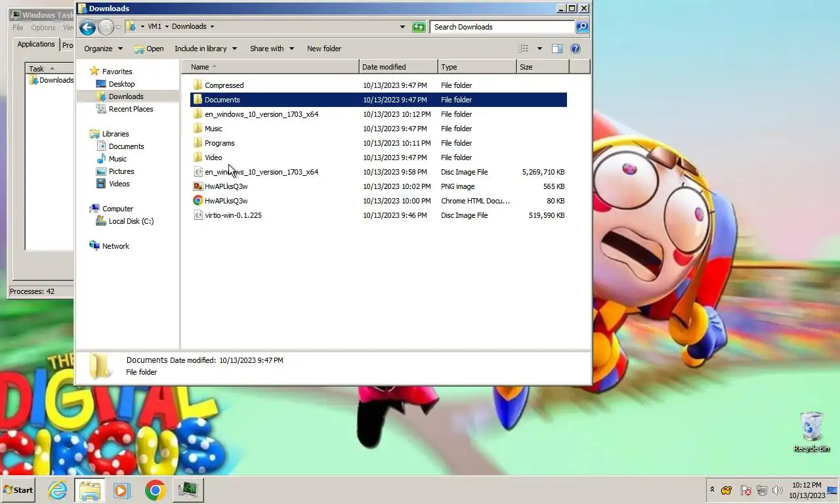
Task: Open Include in library dropdown
Action: coord(205,49)
